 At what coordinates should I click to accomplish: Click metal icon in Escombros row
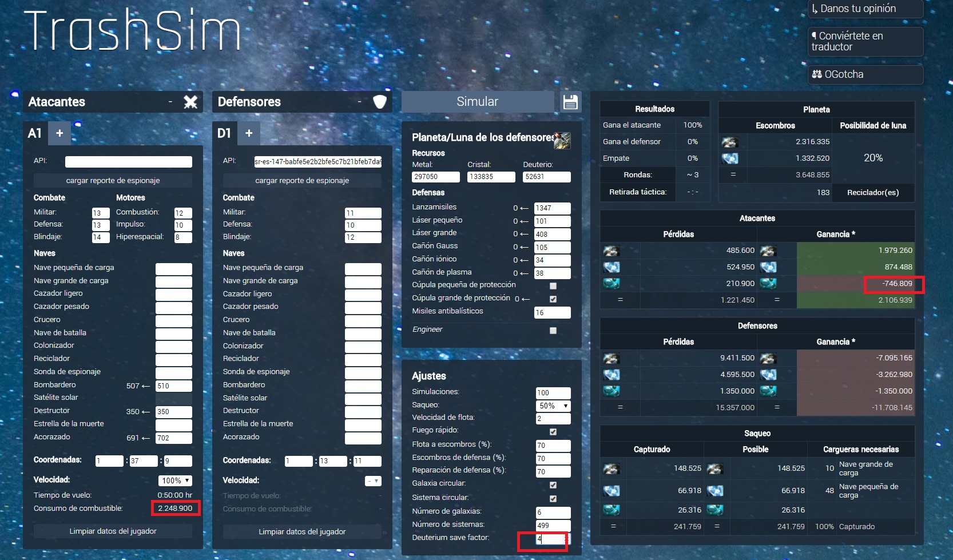pyautogui.click(x=729, y=142)
